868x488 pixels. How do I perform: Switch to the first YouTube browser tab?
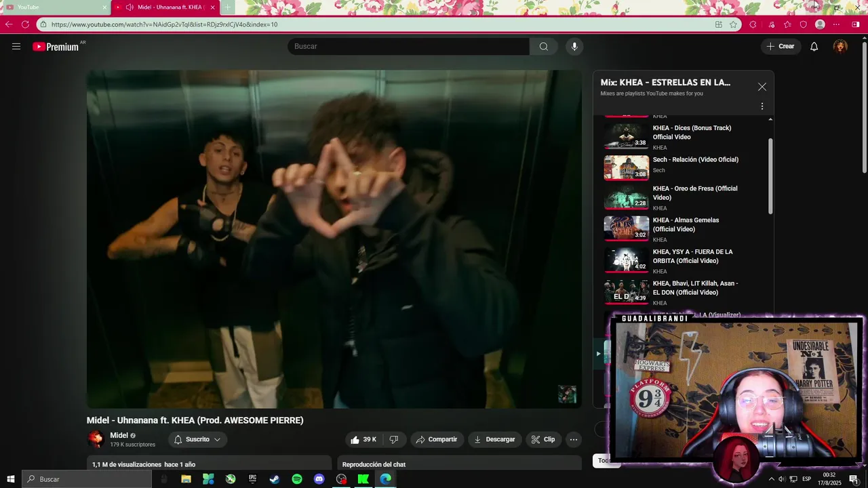click(56, 7)
